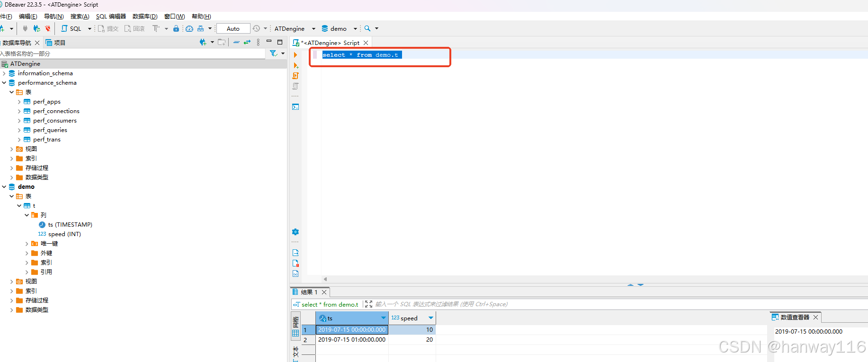The height and width of the screenshot is (362, 868).
Task: Click the editor horizontal scrollbar left arrow
Action: [x=325, y=279]
